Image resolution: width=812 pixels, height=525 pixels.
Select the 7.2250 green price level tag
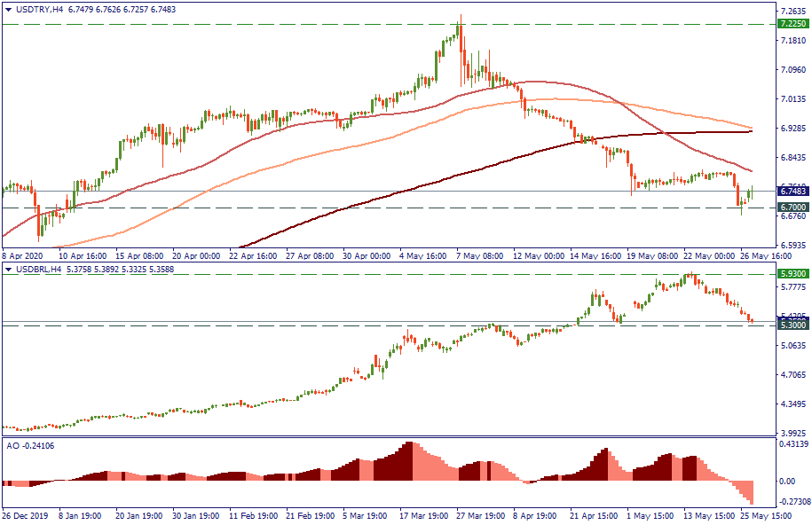[x=791, y=24]
